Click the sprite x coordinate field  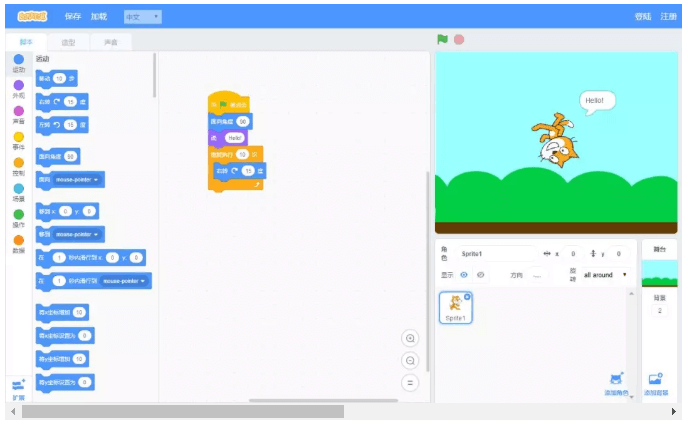pyautogui.click(x=573, y=254)
